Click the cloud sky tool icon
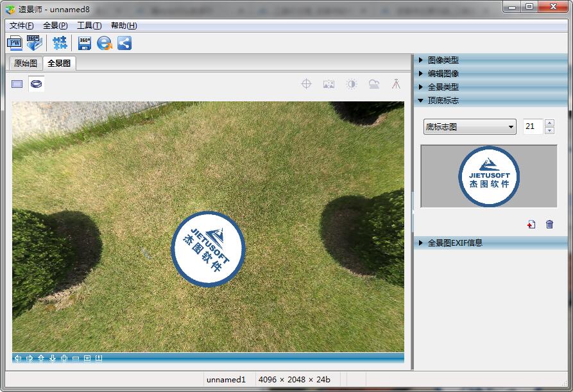Viewport: 573px width, 392px height. [x=374, y=84]
